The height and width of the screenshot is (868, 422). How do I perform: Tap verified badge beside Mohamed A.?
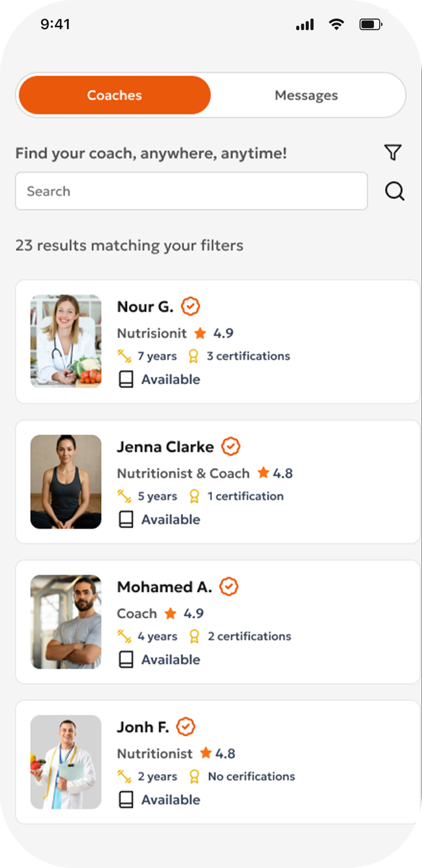[x=229, y=586]
